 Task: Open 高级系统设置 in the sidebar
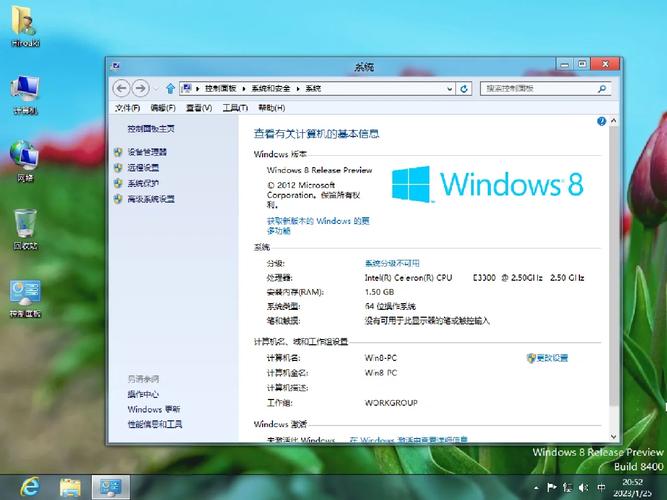[151, 199]
